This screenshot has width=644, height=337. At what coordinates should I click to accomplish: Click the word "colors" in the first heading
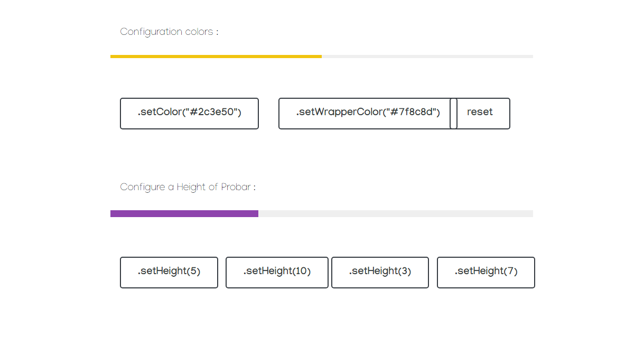point(199,32)
